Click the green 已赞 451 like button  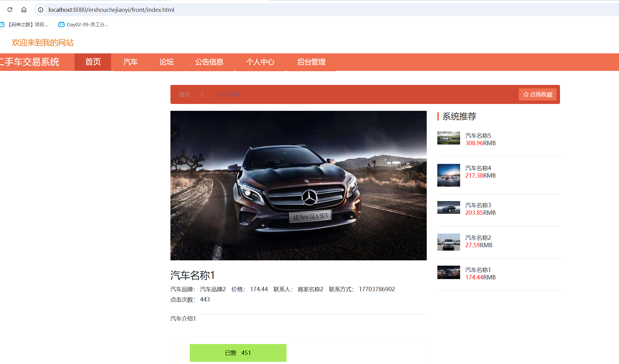[x=238, y=353]
